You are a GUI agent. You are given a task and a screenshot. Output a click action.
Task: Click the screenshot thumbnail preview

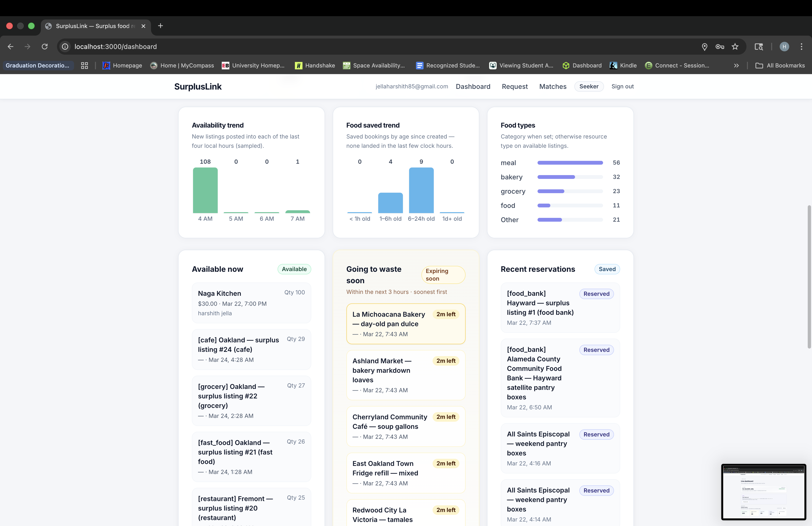(763, 492)
